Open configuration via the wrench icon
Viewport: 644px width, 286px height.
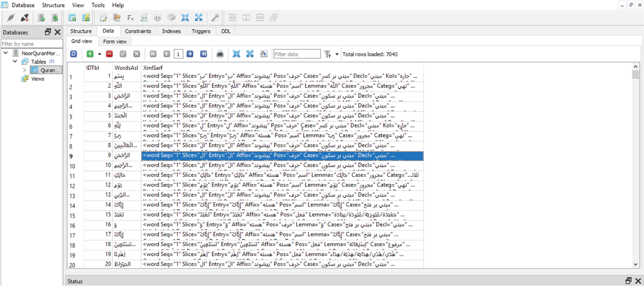pos(215,18)
